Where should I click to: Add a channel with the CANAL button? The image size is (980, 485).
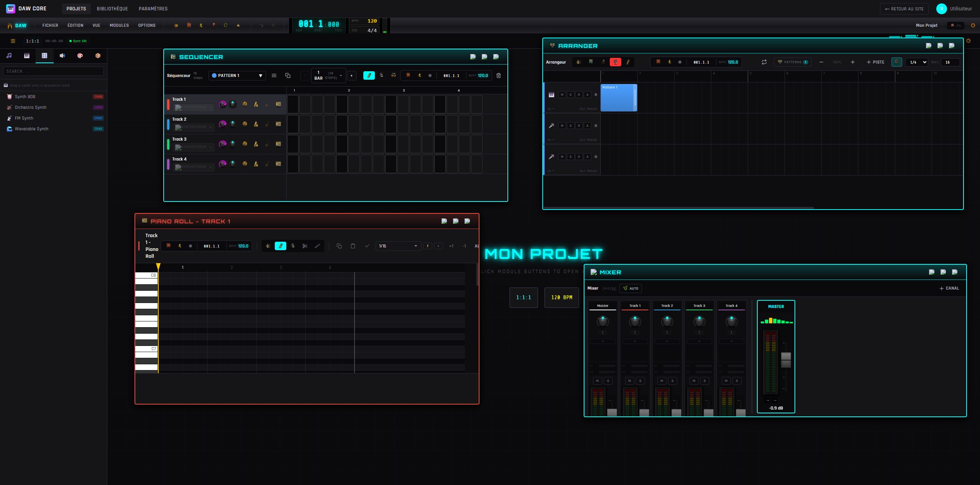[x=949, y=288]
